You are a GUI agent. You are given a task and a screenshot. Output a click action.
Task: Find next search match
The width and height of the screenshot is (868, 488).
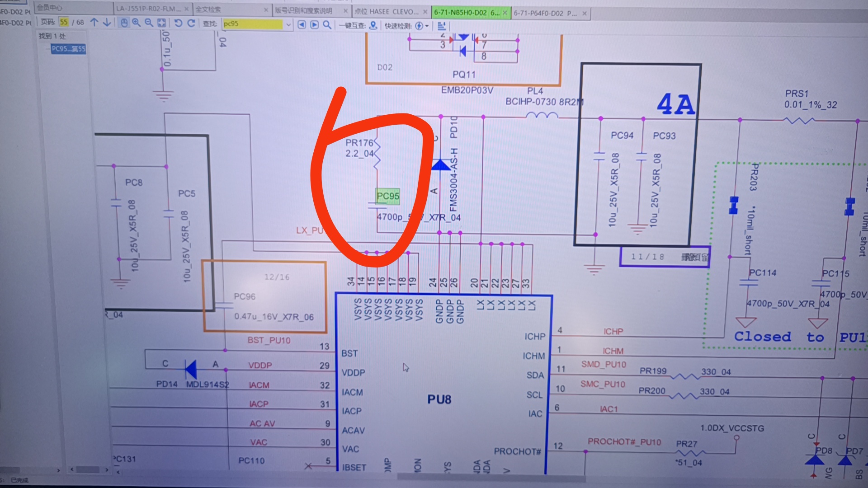coord(315,24)
